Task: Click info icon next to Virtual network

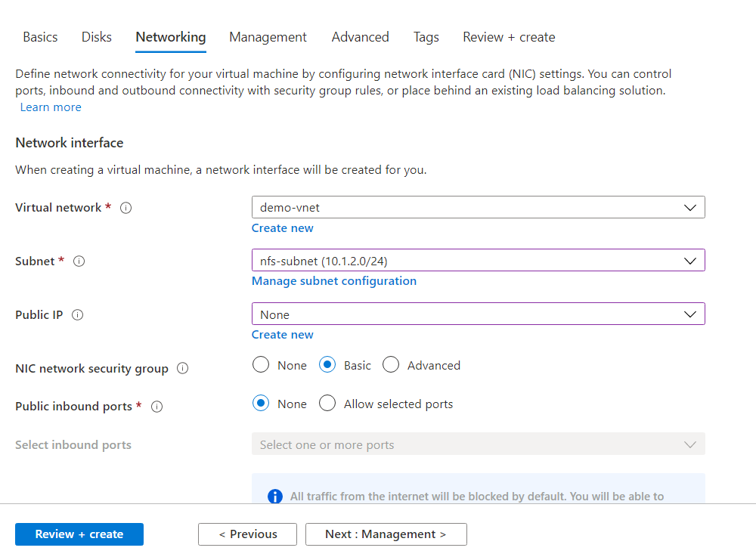Action: [126, 208]
